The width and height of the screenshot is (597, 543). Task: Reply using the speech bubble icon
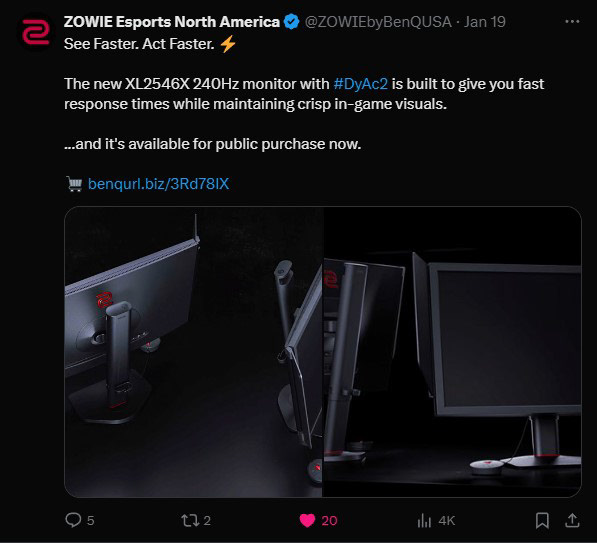pos(73,520)
